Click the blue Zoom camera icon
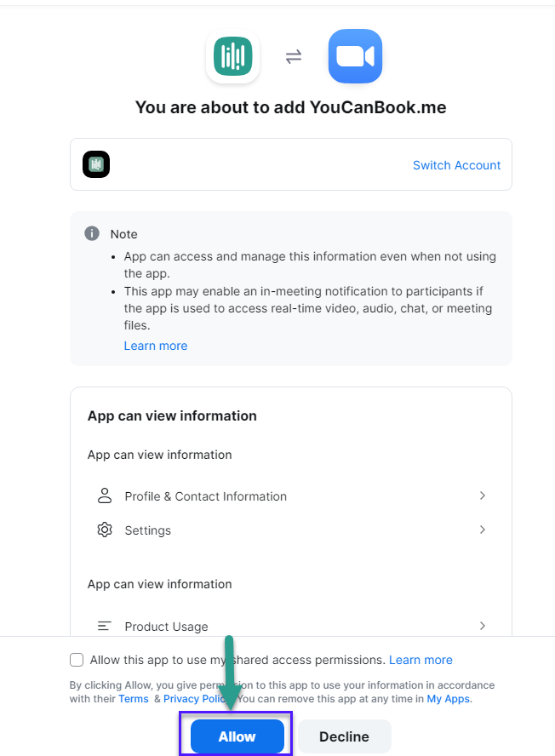The height and width of the screenshot is (756, 555). click(355, 56)
